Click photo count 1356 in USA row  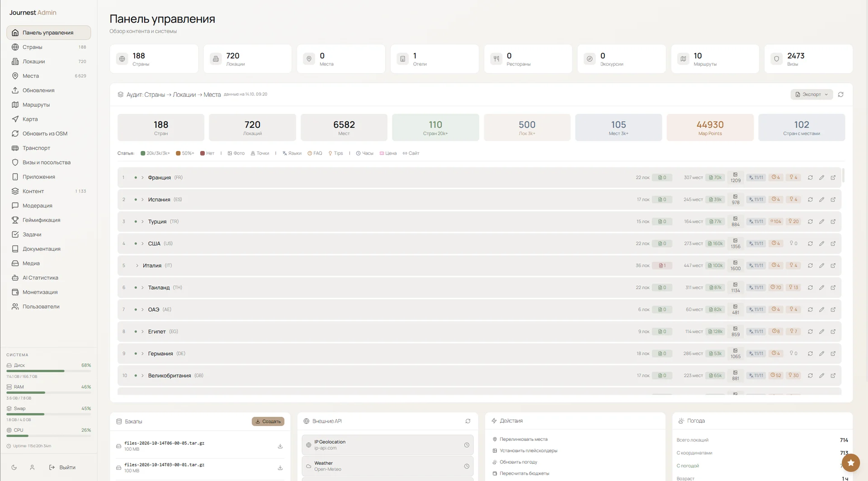point(736,243)
